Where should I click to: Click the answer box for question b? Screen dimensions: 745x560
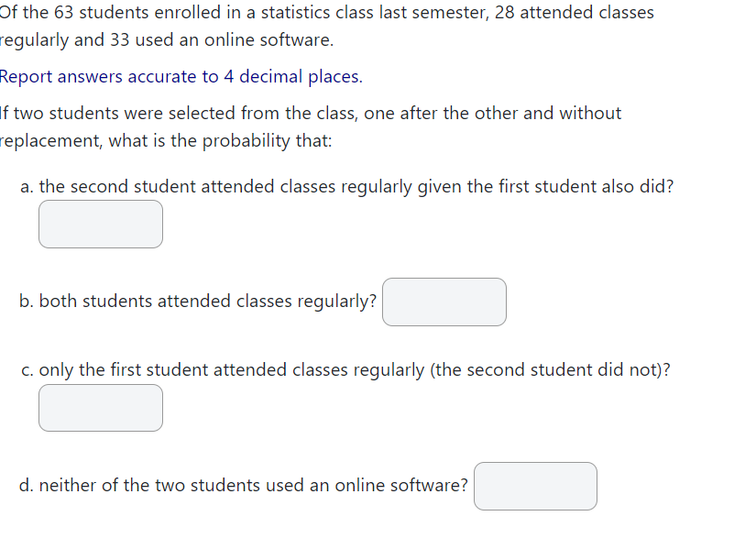pyautogui.click(x=444, y=302)
